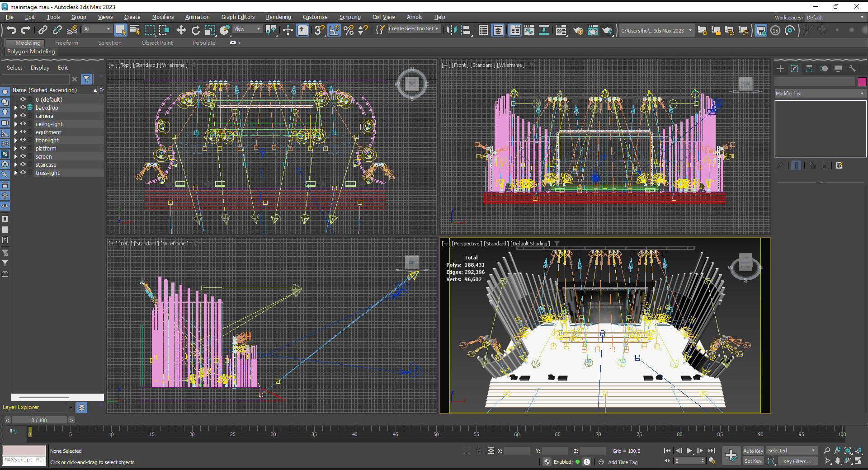This screenshot has width=868, height=470.
Task: Select the Move transform tool
Action: [x=181, y=30]
